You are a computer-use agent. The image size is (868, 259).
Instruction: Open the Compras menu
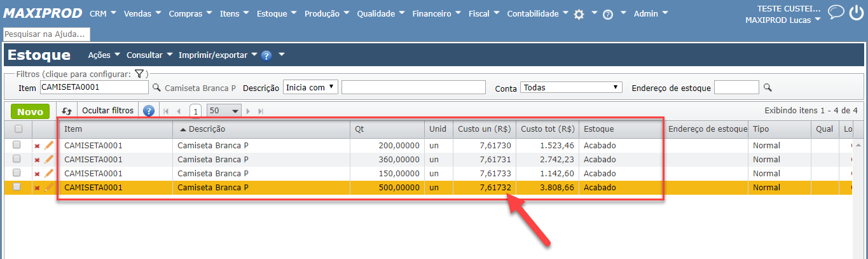coord(190,13)
